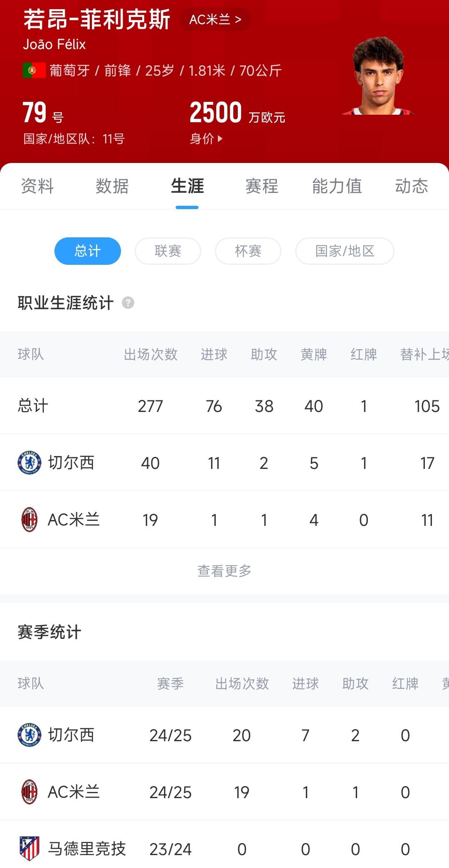Tap the AC Milan crest in season statistics

click(30, 792)
